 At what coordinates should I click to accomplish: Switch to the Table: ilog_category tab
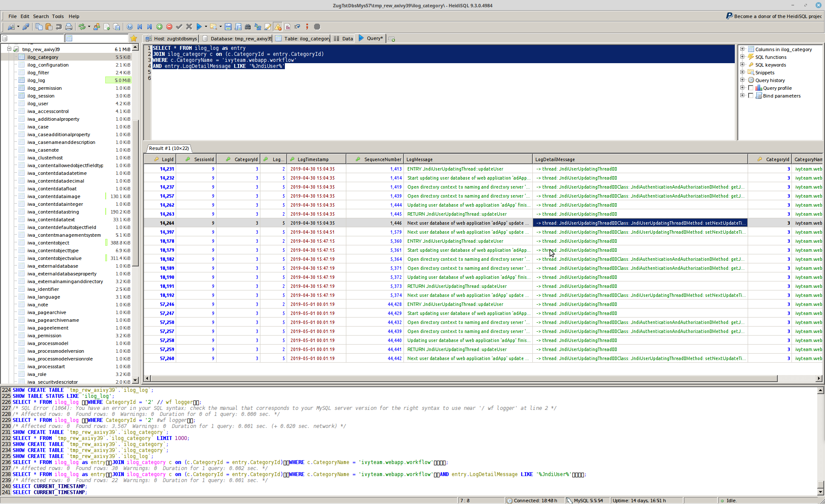[x=302, y=39]
